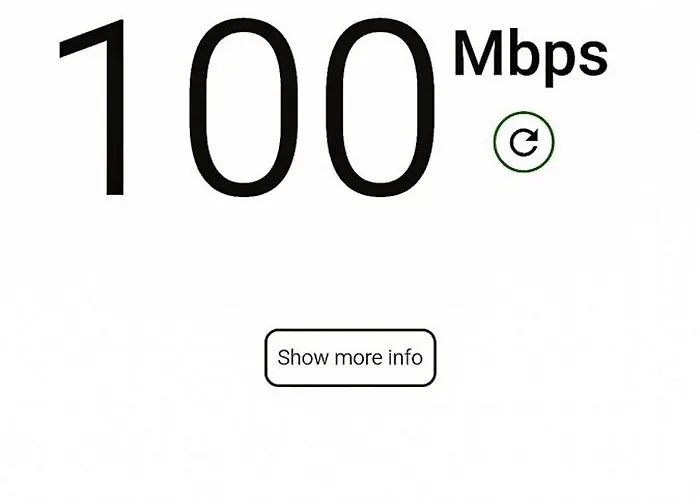700x500 pixels.
Task: Click the Show more info button
Action: (350, 358)
